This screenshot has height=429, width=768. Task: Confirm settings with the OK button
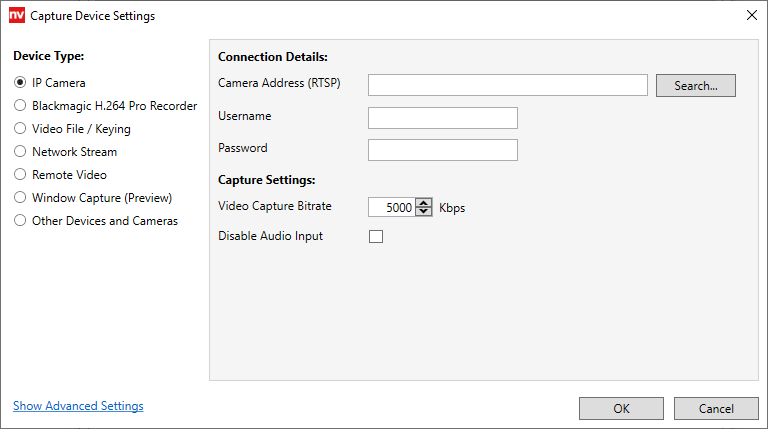click(621, 408)
